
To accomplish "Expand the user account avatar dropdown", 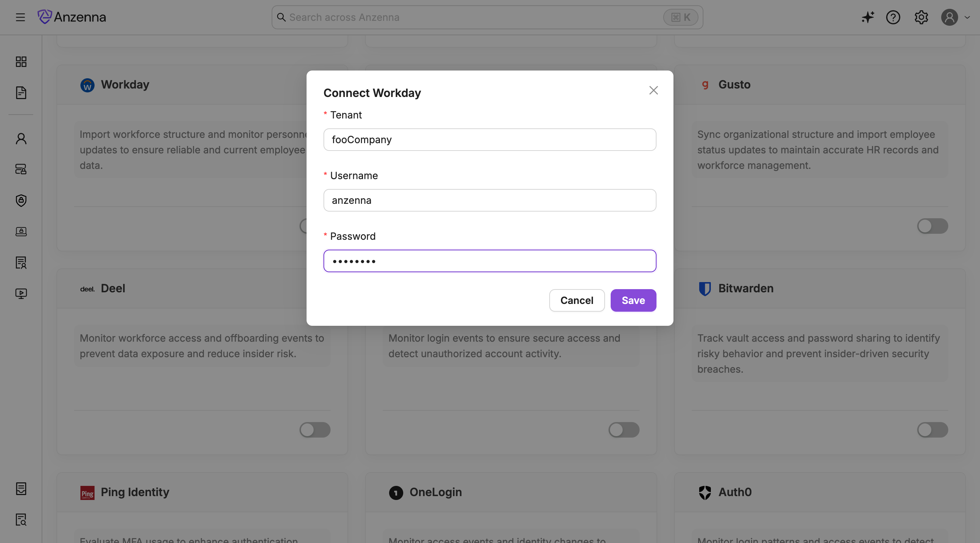I will [x=955, y=18].
